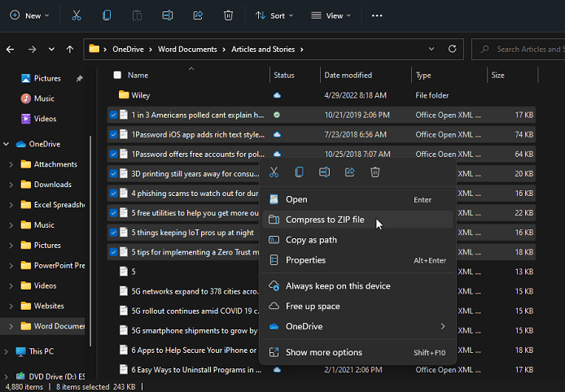Select Compress to ZIP file

pos(357,220)
